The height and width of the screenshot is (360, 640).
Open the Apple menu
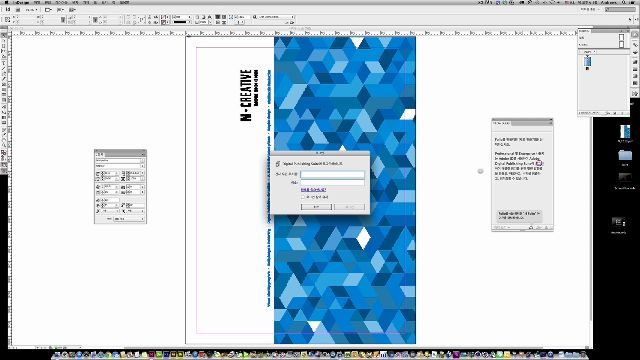[x=6, y=2]
